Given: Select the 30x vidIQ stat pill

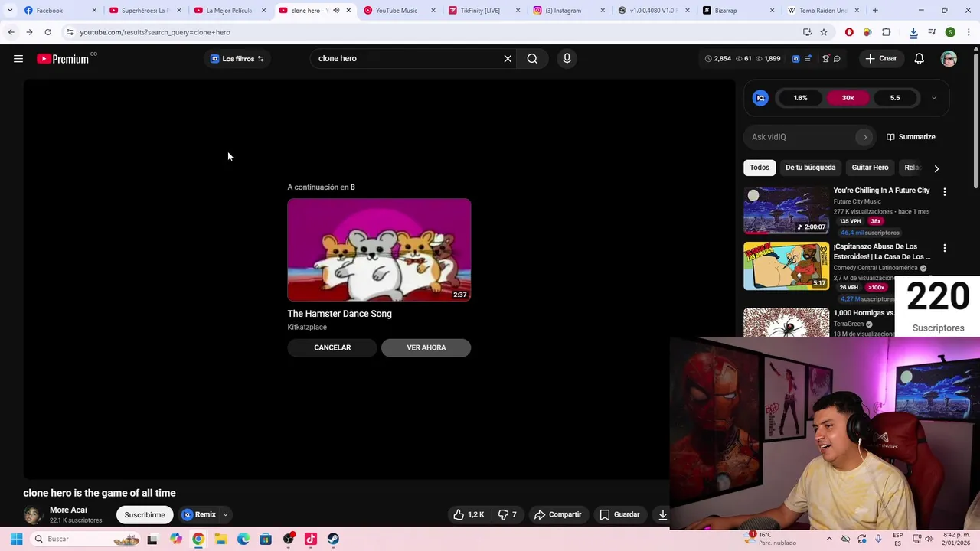Looking at the screenshot, I should click(x=848, y=98).
